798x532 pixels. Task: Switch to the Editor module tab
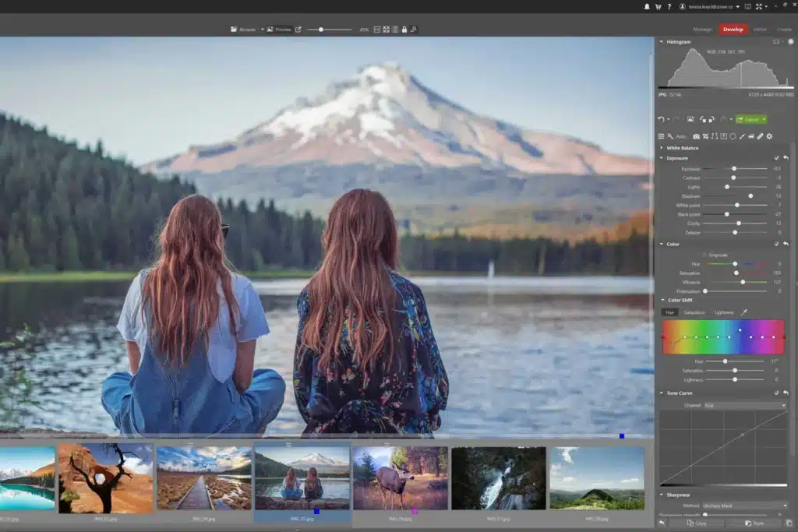[x=760, y=30]
